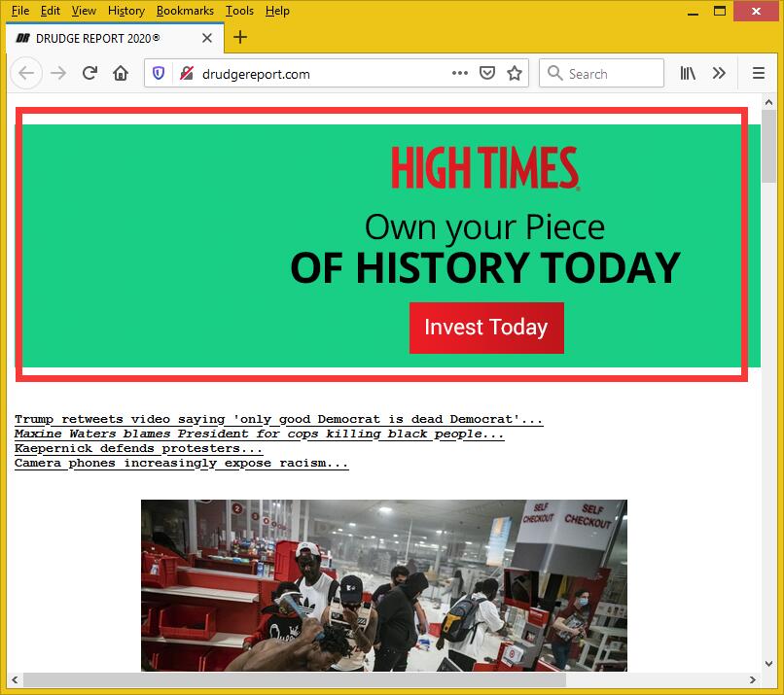This screenshot has height=695, width=784.
Task: Open the History menu
Action: (x=126, y=11)
